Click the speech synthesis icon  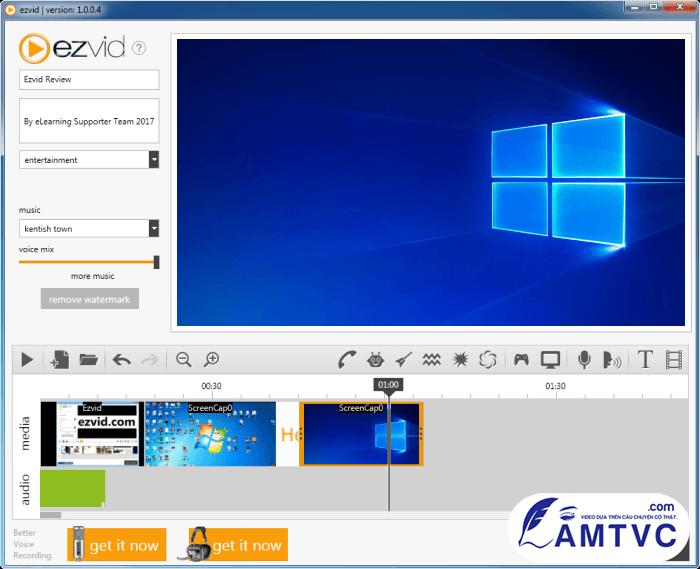[612, 360]
